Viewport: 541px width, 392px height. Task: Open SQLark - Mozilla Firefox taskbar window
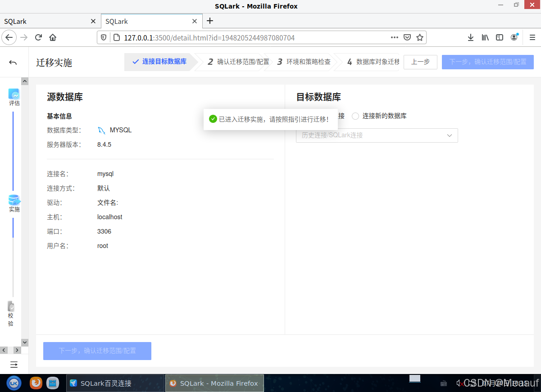214,383
